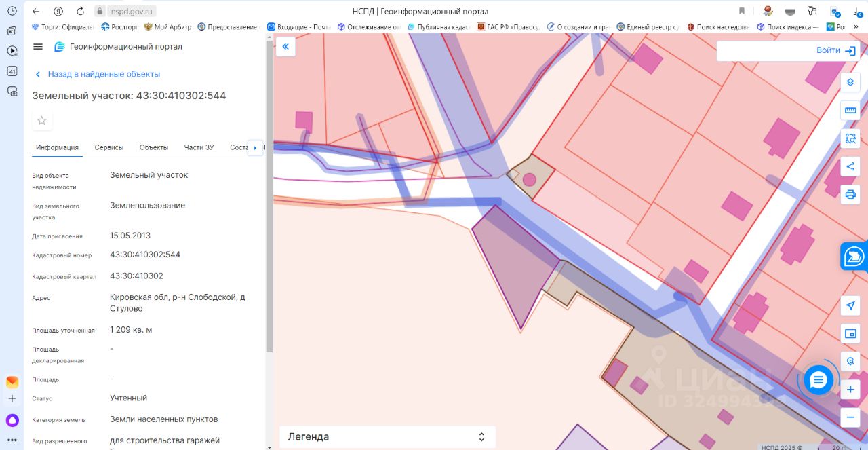Click the Земли населенных пунктов value
Image resolution: width=868 pixels, height=450 pixels.
pos(164,419)
